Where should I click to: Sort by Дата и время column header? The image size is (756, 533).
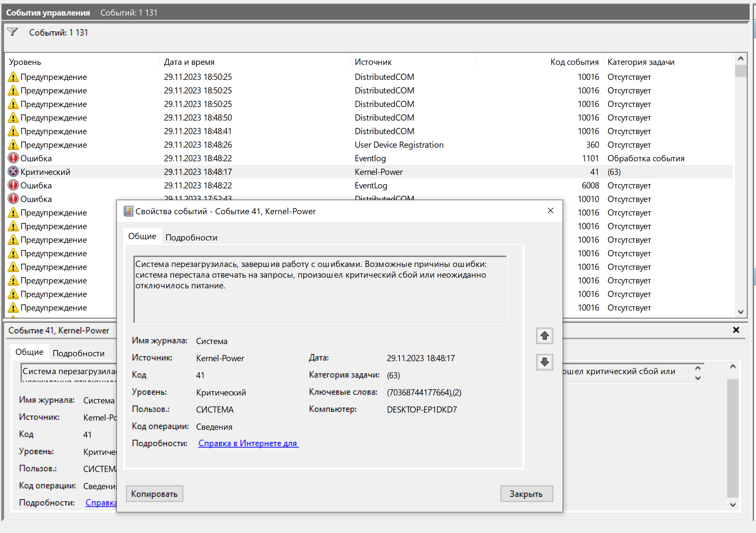click(x=189, y=62)
